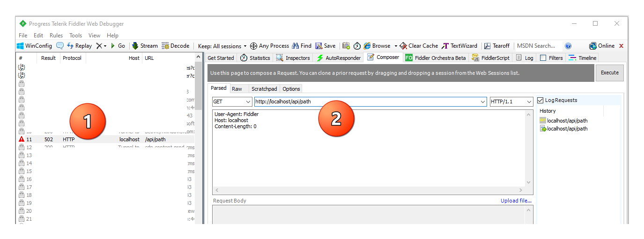Toggle Log Requests checkbox
The width and height of the screenshot is (644, 239).
pos(540,100)
